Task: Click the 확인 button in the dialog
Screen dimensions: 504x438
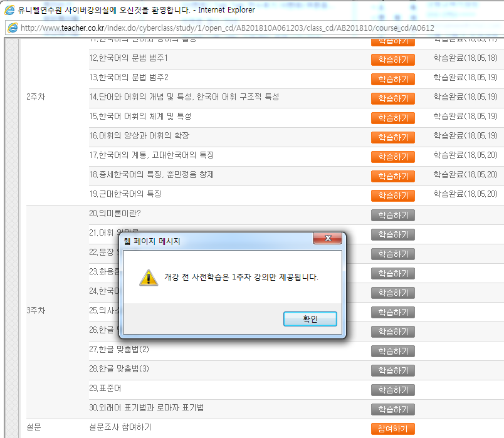Action: (310, 319)
